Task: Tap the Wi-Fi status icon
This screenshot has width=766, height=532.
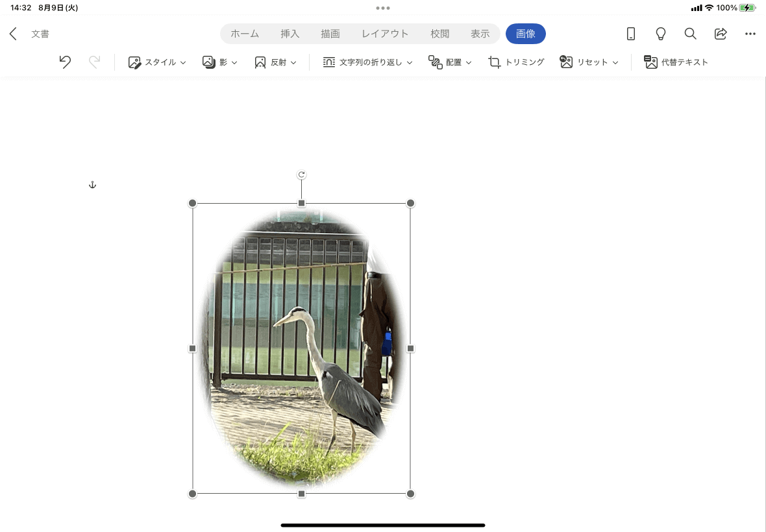Action: pyautogui.click(x=709, y=8)
